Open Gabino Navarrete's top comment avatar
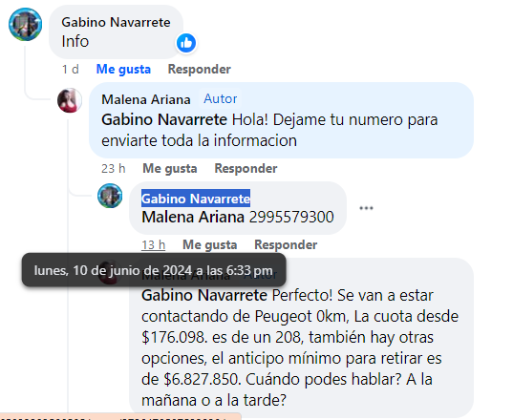The width and height of the screenshot is (513, 420). click(x=25, y=25)
